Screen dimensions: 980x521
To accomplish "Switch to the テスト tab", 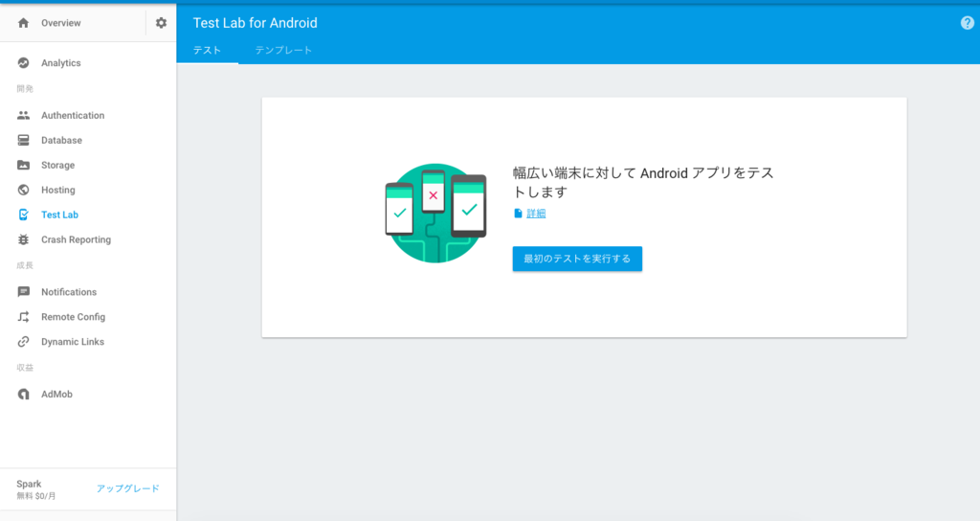I will pyautogui.click(x=207, y=50).
